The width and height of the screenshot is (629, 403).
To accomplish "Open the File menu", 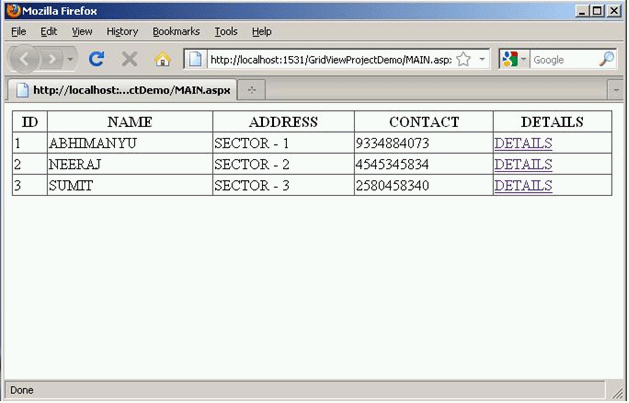I will (18, 31).
